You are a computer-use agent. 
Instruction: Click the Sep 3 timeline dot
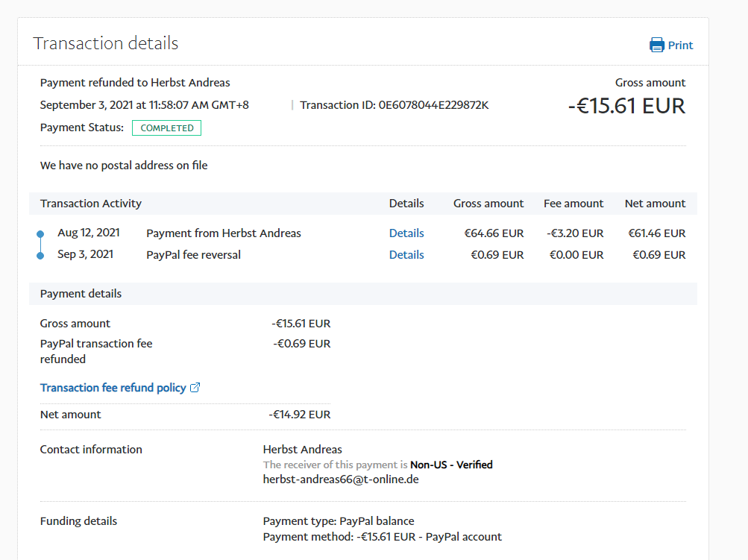pyautogui.click(x=40, y=256)
